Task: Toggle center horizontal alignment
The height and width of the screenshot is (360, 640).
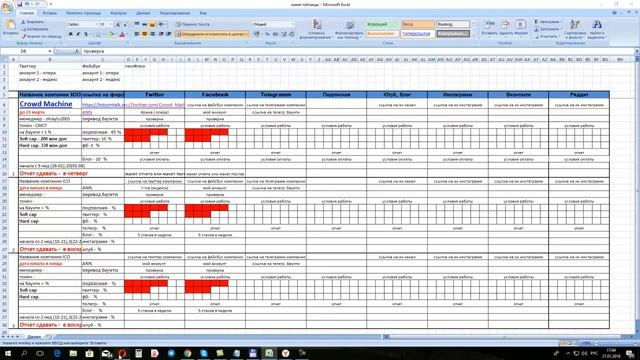Action: [144, 34]
